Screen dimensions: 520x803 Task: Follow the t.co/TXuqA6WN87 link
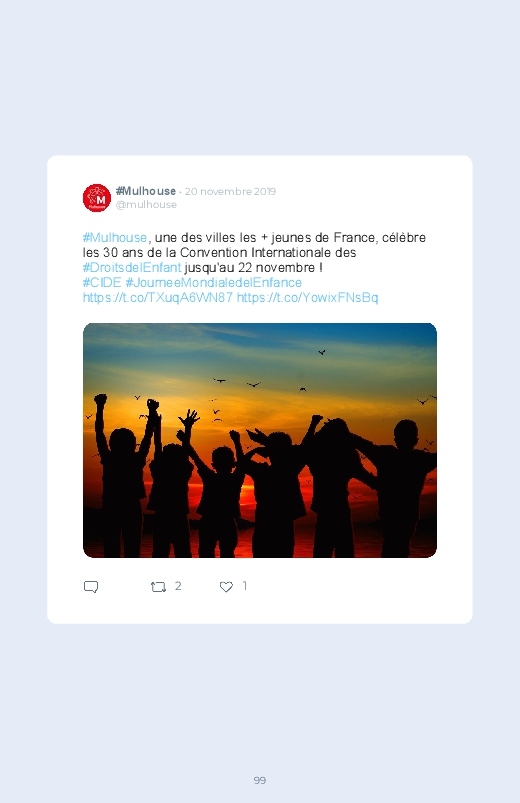tap(158, 298)
